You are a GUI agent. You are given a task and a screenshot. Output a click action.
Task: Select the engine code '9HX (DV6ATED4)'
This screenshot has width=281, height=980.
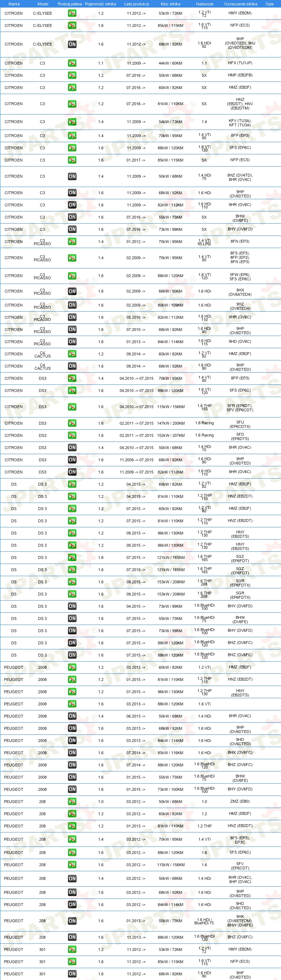pyautogui.click(x=240, y=292)
